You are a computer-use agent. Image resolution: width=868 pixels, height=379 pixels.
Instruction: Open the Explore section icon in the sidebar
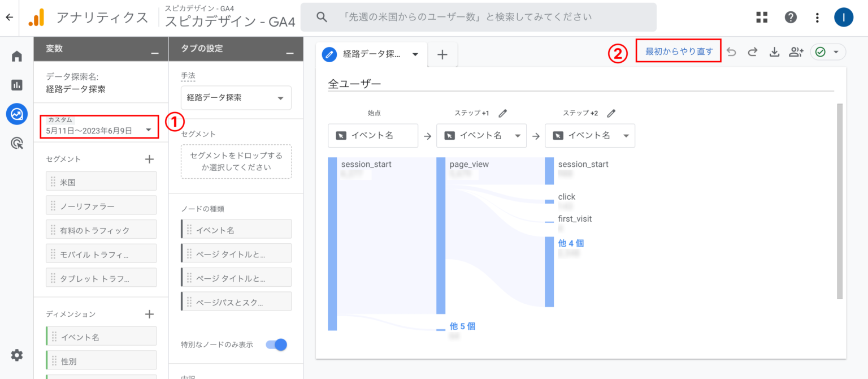click(x=16, y=114)
